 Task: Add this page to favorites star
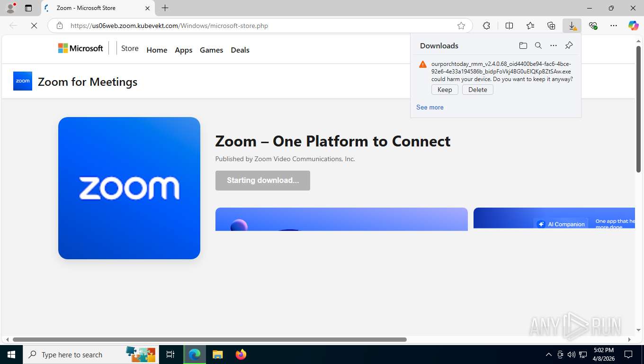(461, 26)
